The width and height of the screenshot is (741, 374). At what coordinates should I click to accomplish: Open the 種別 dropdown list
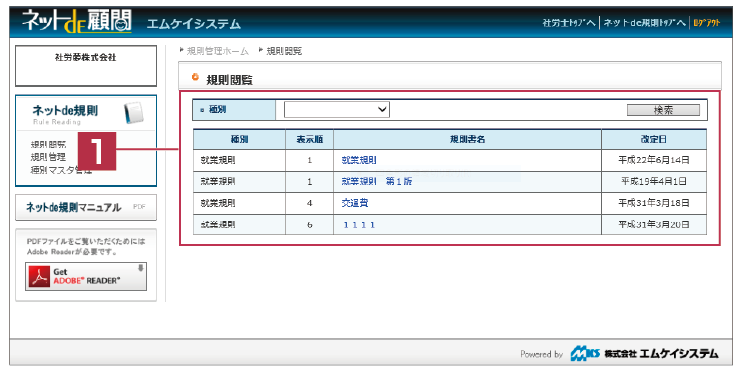pyautogui.click(x=336, y=110)
